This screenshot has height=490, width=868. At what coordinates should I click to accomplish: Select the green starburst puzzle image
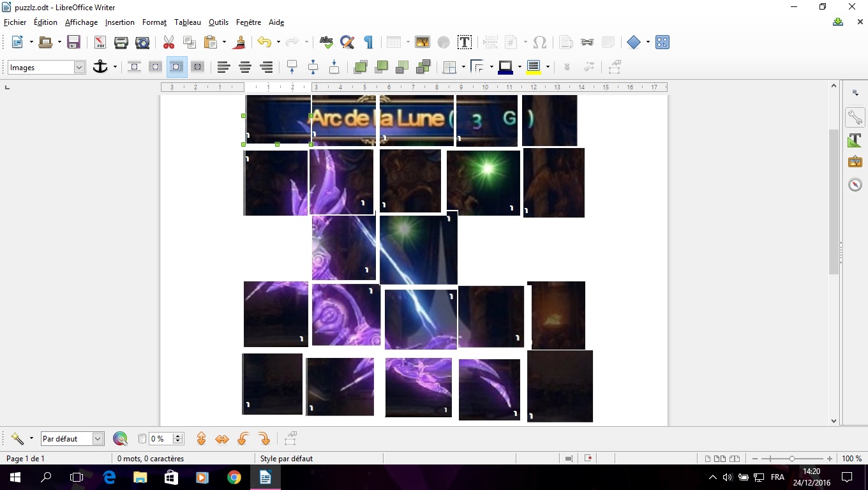[x=483, y=182]
